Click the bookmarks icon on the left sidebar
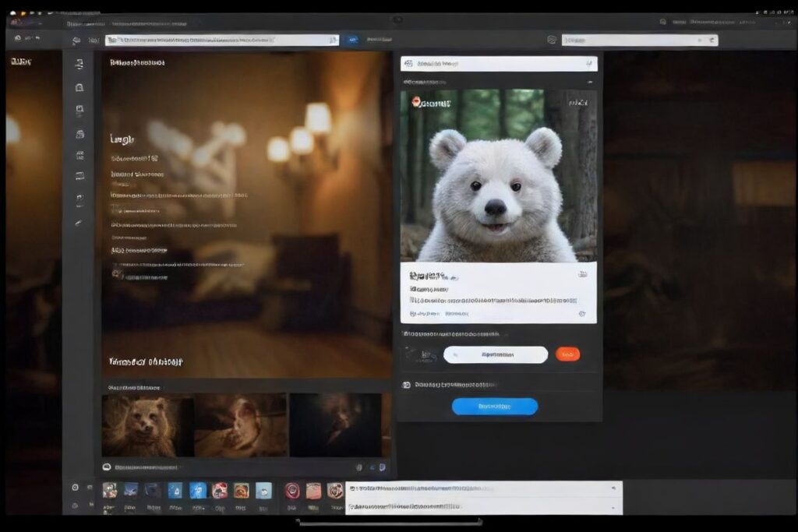The image size is (798, 532). pos(80,88)
